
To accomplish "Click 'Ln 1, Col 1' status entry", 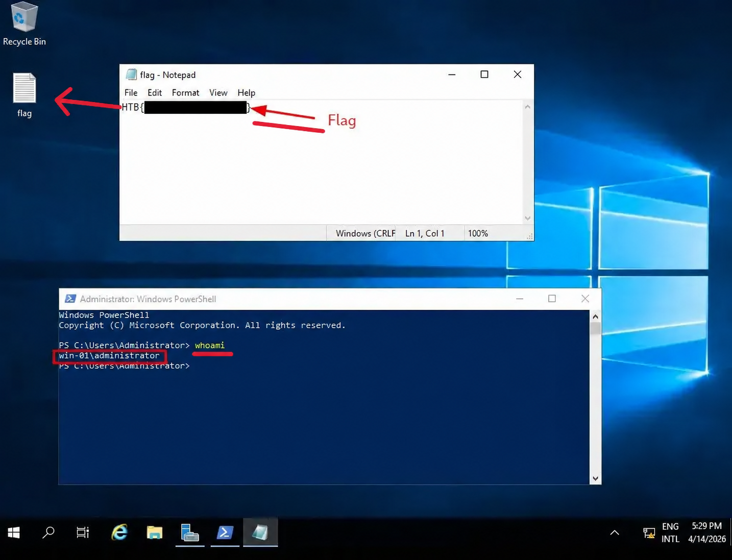I will 425,233.
